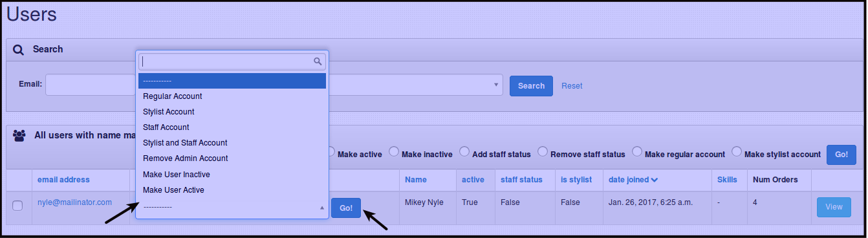Collapse the row action dropdown via its arrow

point(322,208)
